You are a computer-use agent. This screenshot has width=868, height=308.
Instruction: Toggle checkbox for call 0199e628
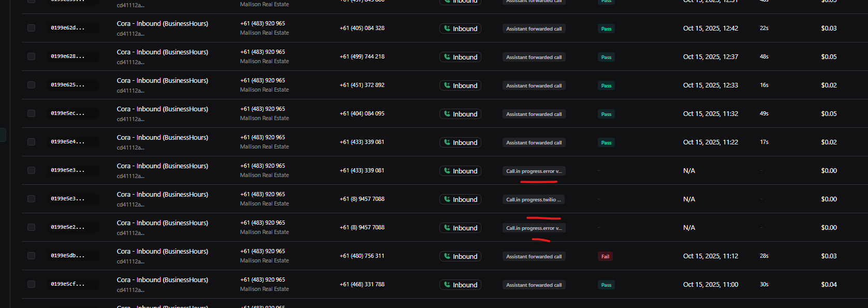point(32,56)
